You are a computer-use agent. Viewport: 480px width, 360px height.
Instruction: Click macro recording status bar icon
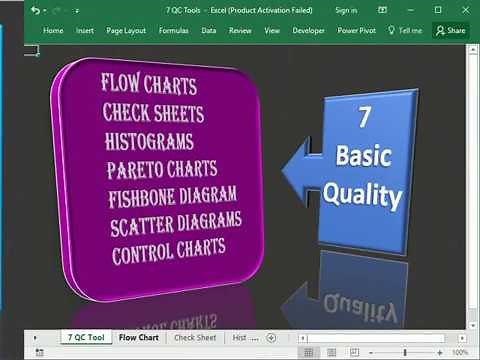[x=39, y=352]
